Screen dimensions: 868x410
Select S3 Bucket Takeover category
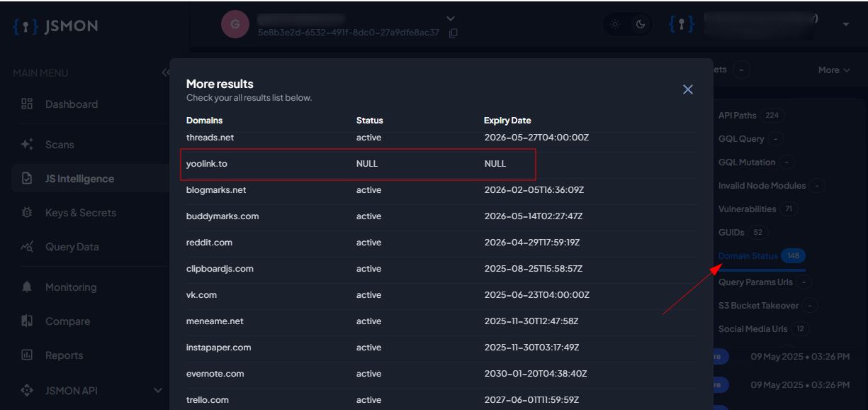click(767, 306)
